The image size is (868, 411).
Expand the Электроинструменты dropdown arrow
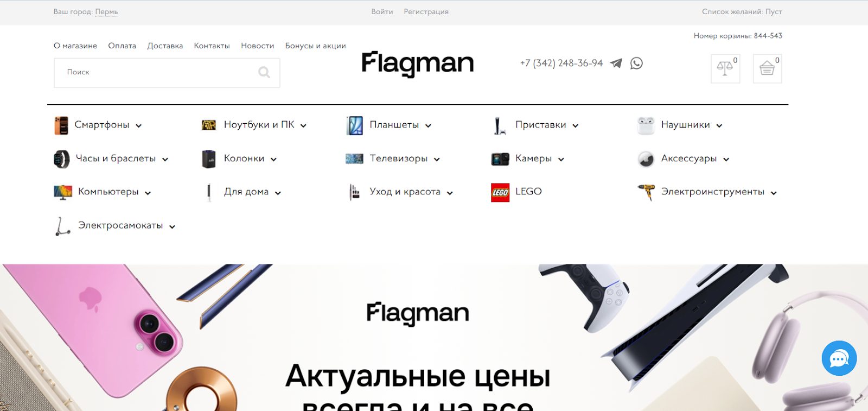pyautogui.click(x=774, y=193)
